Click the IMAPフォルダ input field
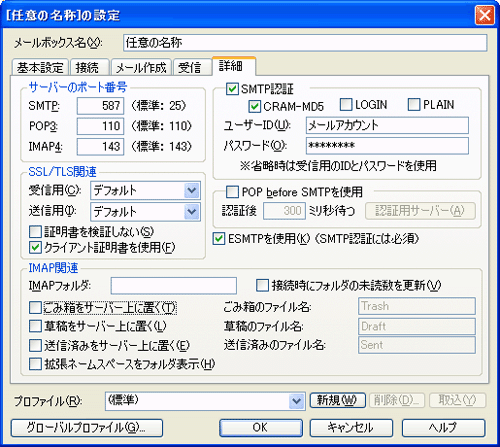 click(x=174, y=286)
